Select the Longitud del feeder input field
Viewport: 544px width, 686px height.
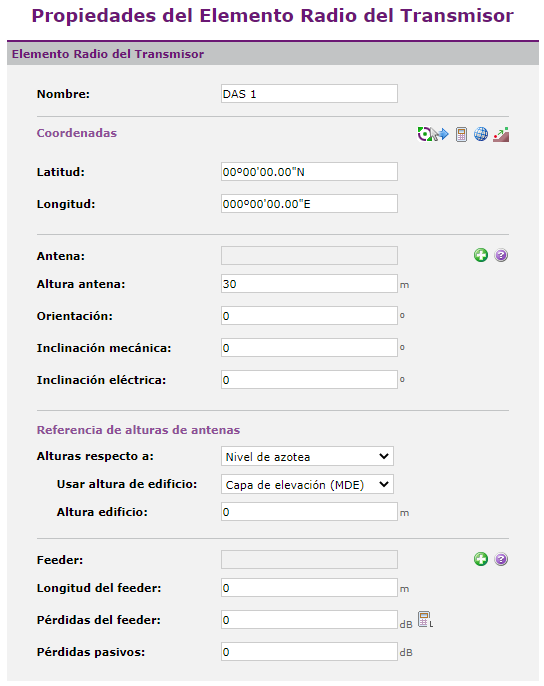(x=309, y=588)
